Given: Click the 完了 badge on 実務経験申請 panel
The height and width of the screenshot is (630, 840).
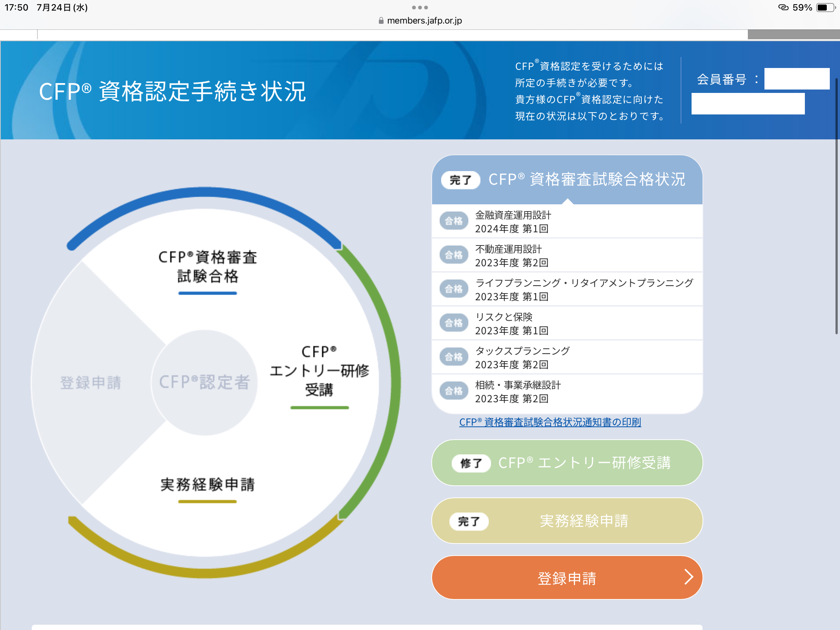Looking at the screenshot, I should (469, 521).
